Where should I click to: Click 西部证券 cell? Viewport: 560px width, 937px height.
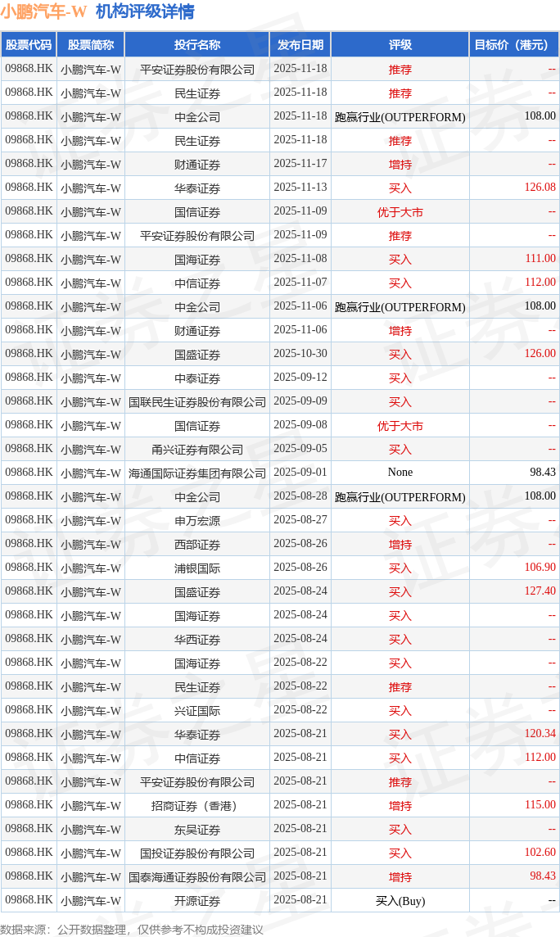(x=197, y=545)
